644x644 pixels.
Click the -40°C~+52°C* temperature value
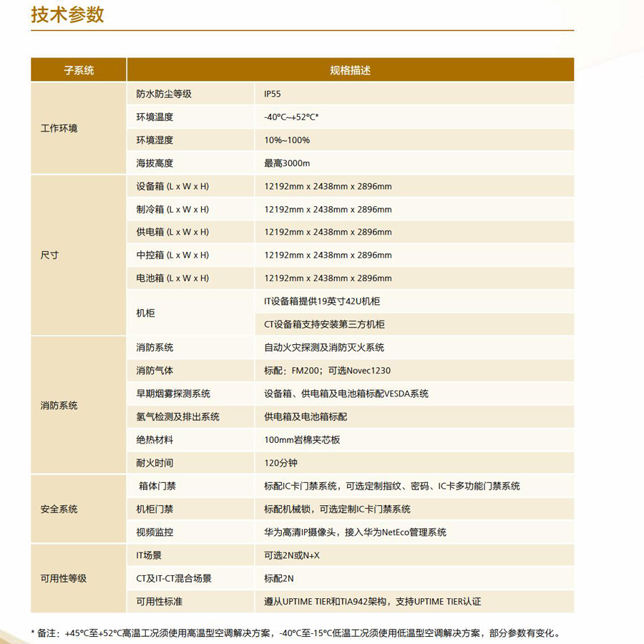click(291, 117)
